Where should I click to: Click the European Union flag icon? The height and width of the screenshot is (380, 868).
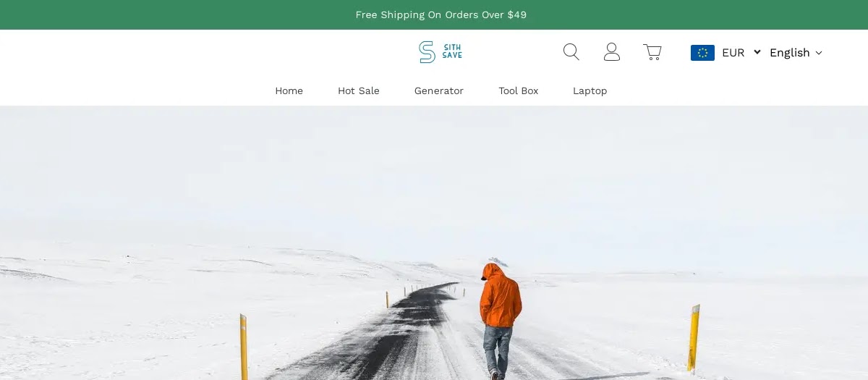(702, 53)
